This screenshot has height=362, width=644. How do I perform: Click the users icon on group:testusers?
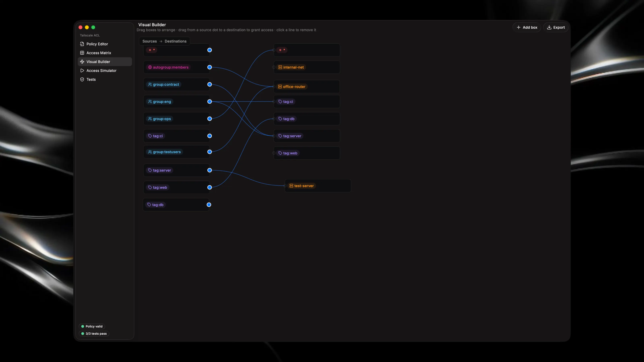[x=150, y=152]
